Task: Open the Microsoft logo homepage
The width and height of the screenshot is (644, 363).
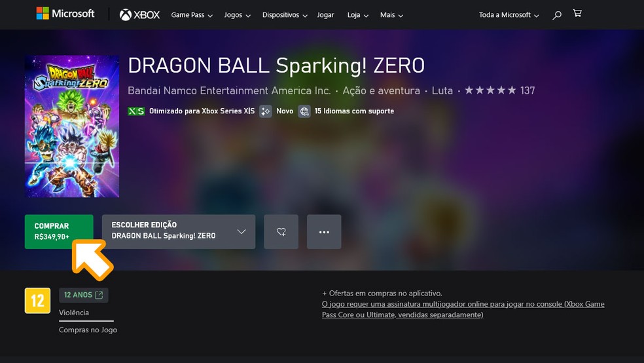Action: (65, 14)
